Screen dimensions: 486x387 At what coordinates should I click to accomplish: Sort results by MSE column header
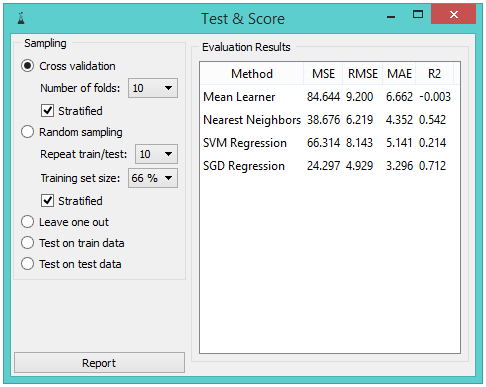(323, 74)
